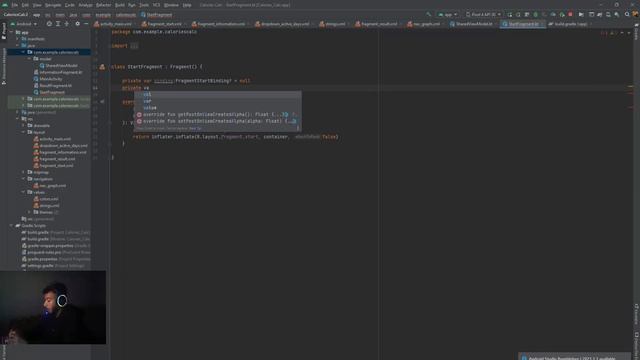Open the File menu
This screenshot has height=360, width=640.
pyautogui.click(x=14, y=5)
